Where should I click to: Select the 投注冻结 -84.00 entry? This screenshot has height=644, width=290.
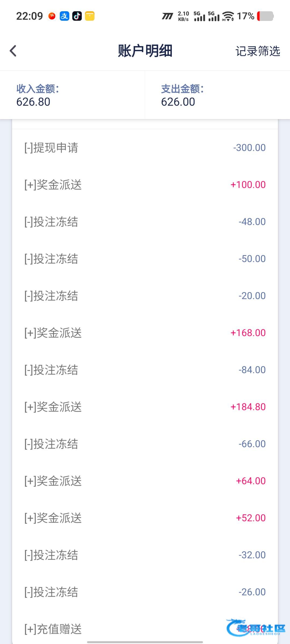click(x=145, y=370)
